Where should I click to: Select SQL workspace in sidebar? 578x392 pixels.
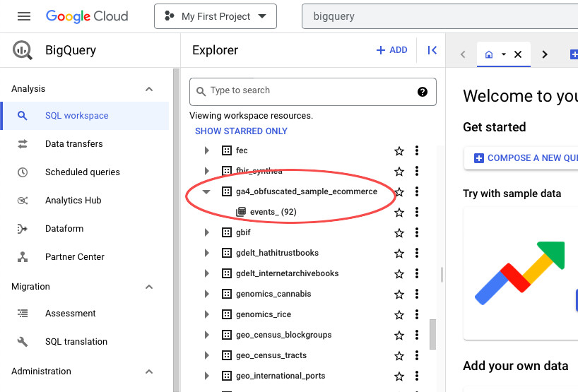pos(85,116)
